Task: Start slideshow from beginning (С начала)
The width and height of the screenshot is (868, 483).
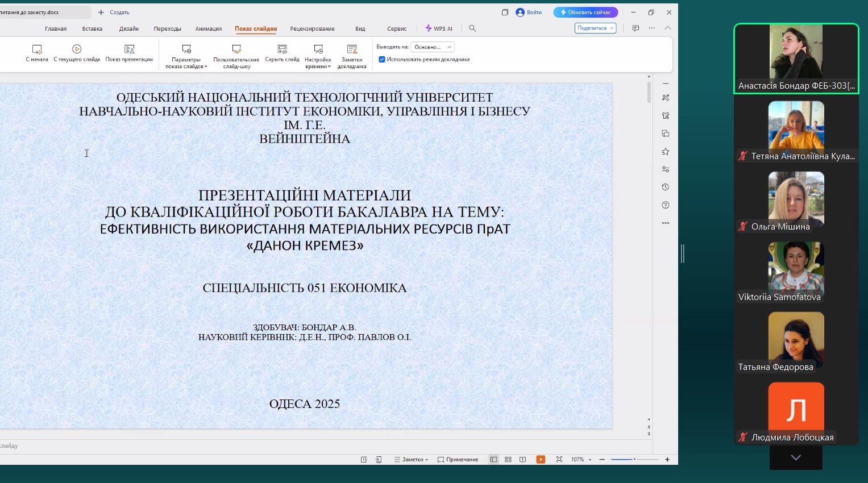Action: (x=37, y=53)
